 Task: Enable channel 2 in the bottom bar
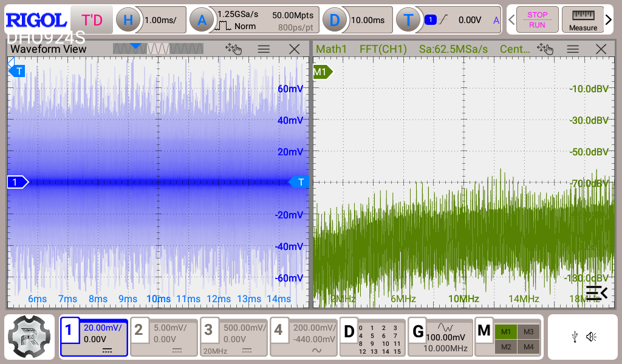[x=163, y=337]
